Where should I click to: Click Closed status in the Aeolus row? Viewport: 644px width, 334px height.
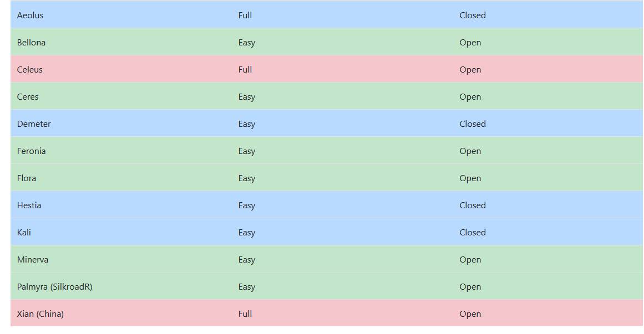(472, 16)
